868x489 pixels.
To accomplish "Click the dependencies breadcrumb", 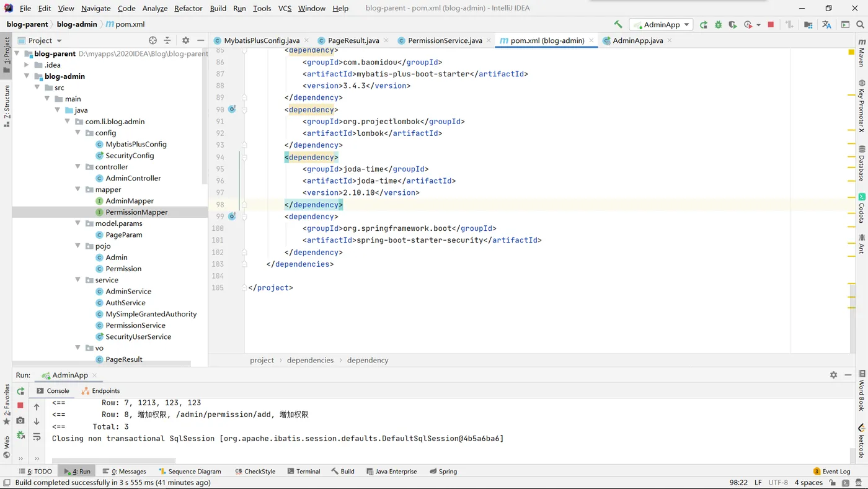I will [x=310, y=360].
